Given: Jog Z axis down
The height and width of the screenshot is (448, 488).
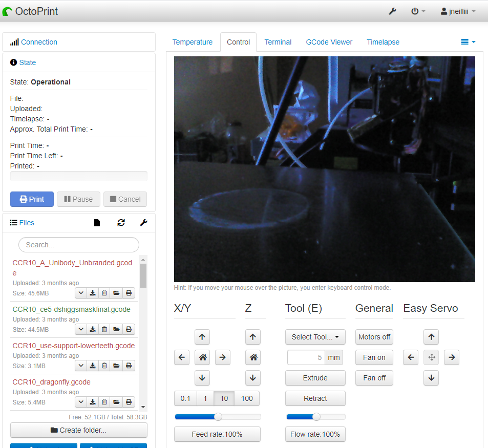Looking at the screenshot, I should (x=253, y=378).
